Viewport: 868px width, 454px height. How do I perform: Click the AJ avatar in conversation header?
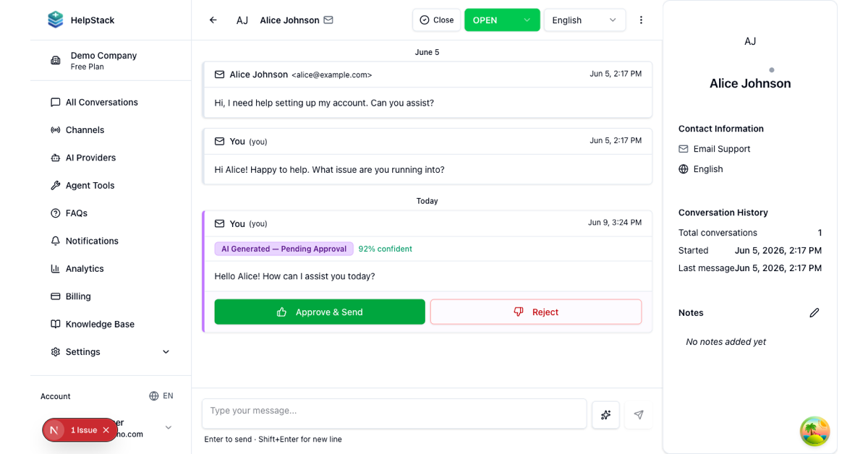pos(242,20)
